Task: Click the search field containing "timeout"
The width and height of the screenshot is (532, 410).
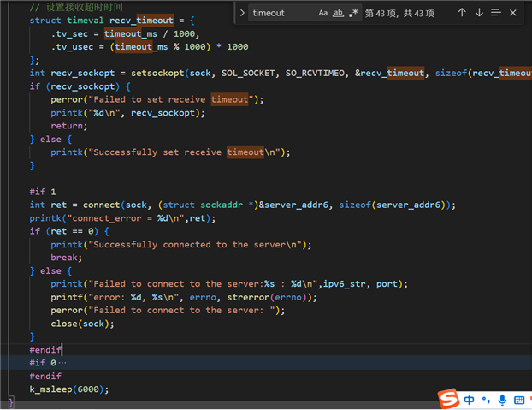Action: pyautogui.click(x=281, y=13)
